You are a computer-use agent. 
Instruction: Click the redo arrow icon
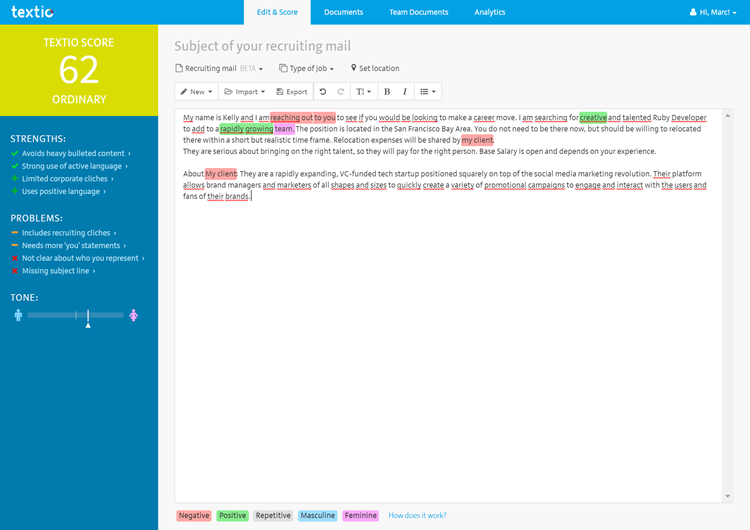pos(341,91)
